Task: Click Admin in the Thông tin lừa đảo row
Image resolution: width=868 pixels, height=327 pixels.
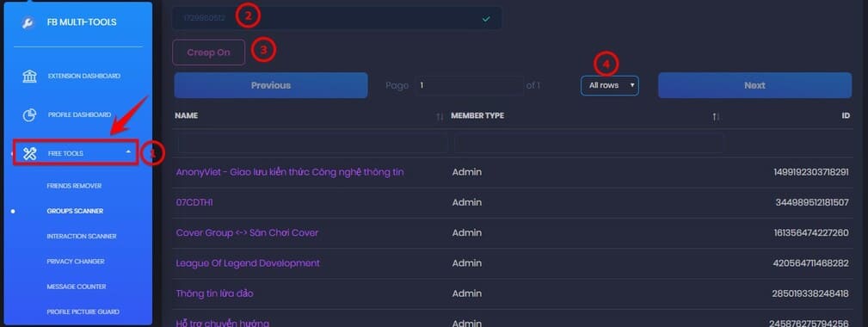Action: point(466,293)
